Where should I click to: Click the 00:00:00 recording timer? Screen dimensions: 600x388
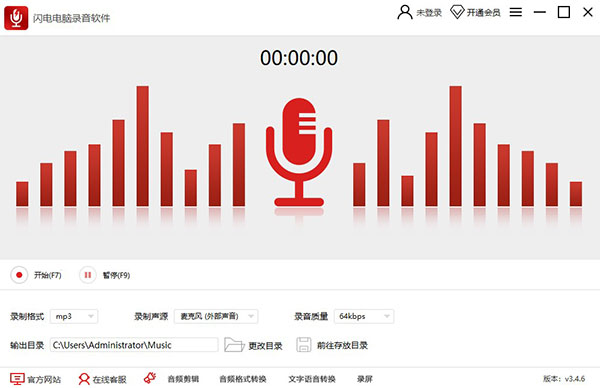pyautogui.click(x=299, y=58)
